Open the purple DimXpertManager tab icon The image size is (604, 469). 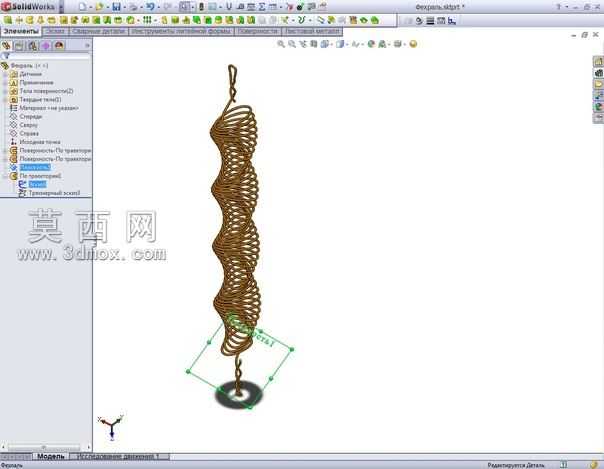[46, 46]
